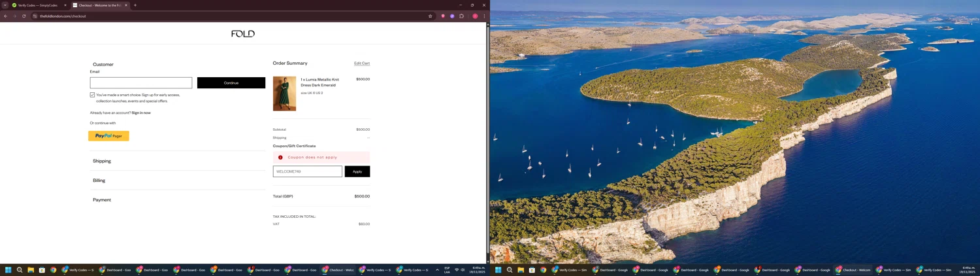Screen dimensions: 980x276
Task: Click the 'Subtotal' label
Action: coord(280,129)
